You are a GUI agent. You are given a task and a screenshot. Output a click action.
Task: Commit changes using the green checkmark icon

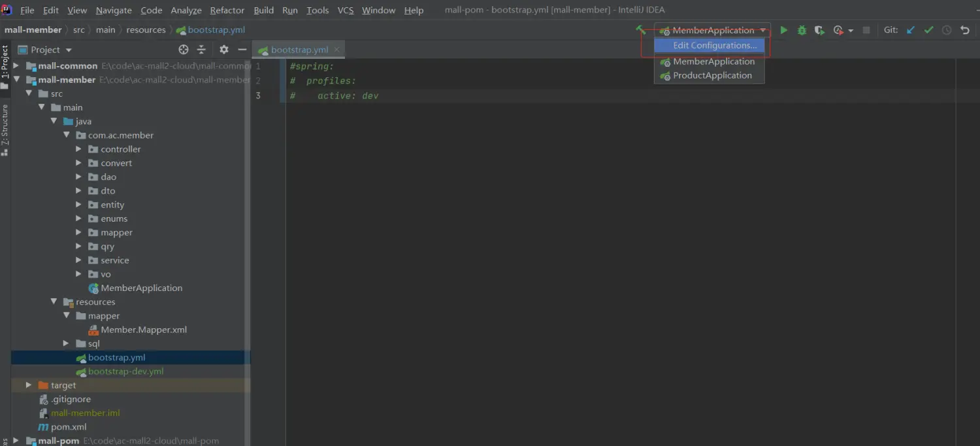(x=928, y=30)
